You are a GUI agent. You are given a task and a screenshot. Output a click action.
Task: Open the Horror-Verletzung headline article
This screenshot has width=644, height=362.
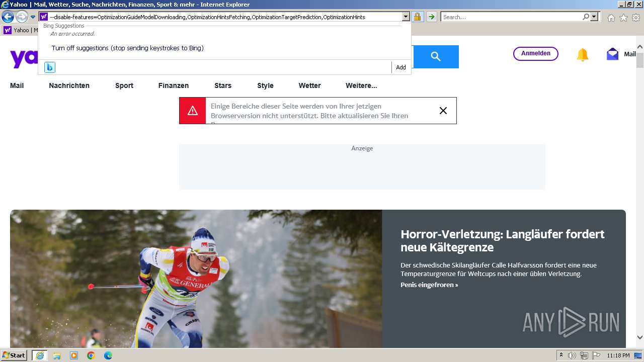503,241
